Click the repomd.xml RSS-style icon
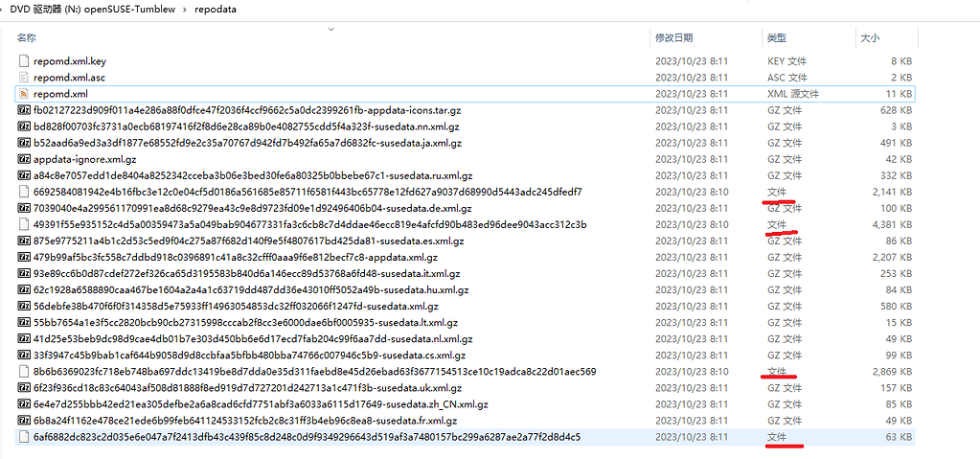Viewport: 980px width, 459px height. click(x=24, y=94)
